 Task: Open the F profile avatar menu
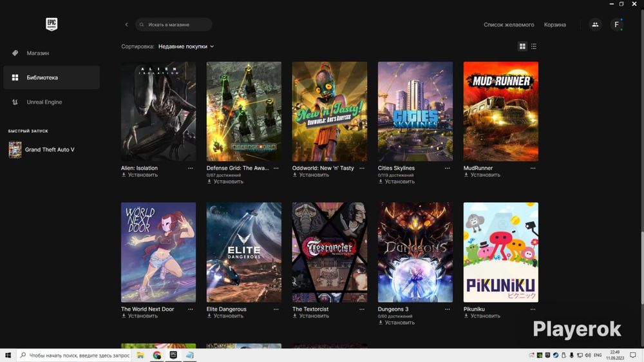tap(616, 24)
